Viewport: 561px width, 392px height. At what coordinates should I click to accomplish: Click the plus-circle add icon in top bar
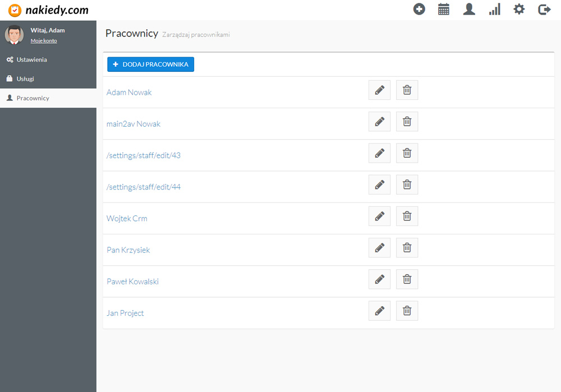point(419,10)
